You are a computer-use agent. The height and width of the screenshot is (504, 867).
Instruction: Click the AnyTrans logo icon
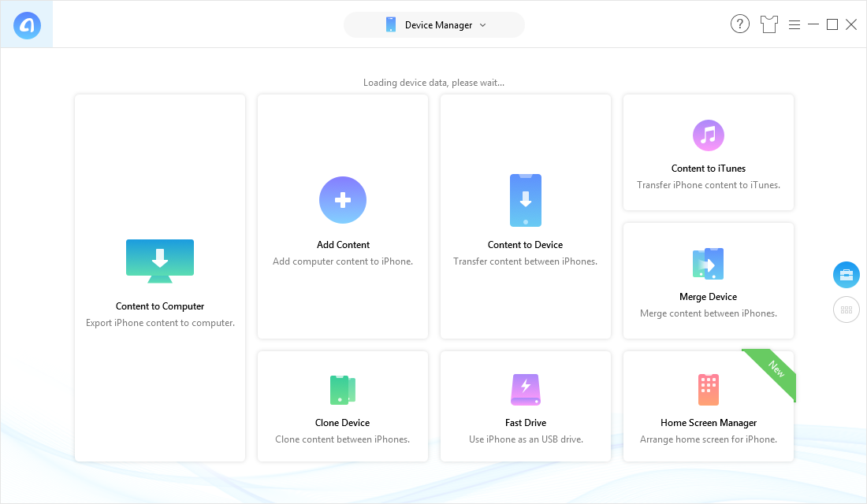click(27, 25)
